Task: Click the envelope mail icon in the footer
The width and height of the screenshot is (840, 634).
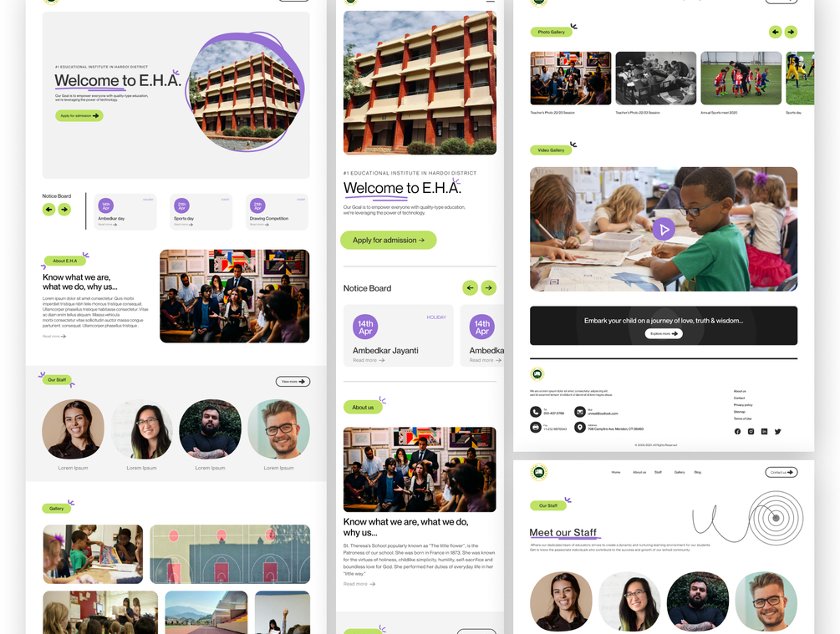Action: (x=580, y=412)
